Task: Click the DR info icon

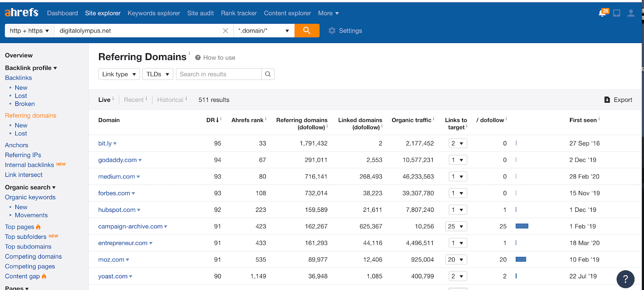Action: [221, 119]
